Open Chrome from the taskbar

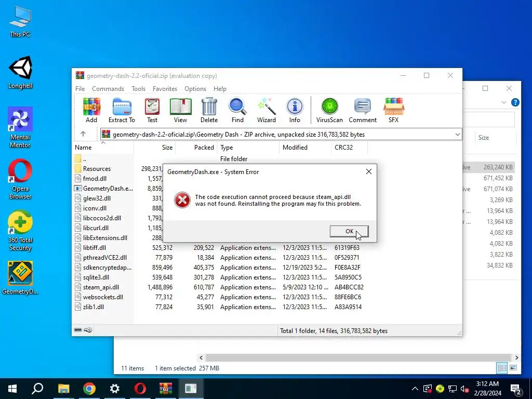[89, 389]
